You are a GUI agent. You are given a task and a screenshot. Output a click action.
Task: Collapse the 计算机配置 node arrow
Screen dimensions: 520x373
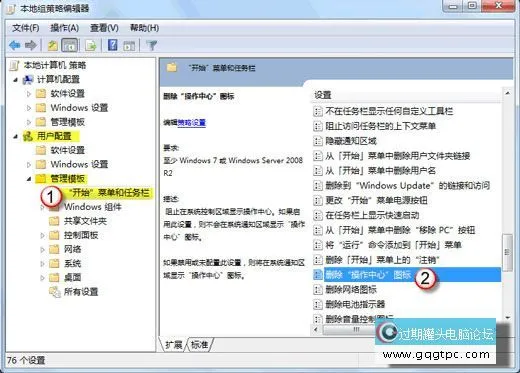tap(15, 80)
